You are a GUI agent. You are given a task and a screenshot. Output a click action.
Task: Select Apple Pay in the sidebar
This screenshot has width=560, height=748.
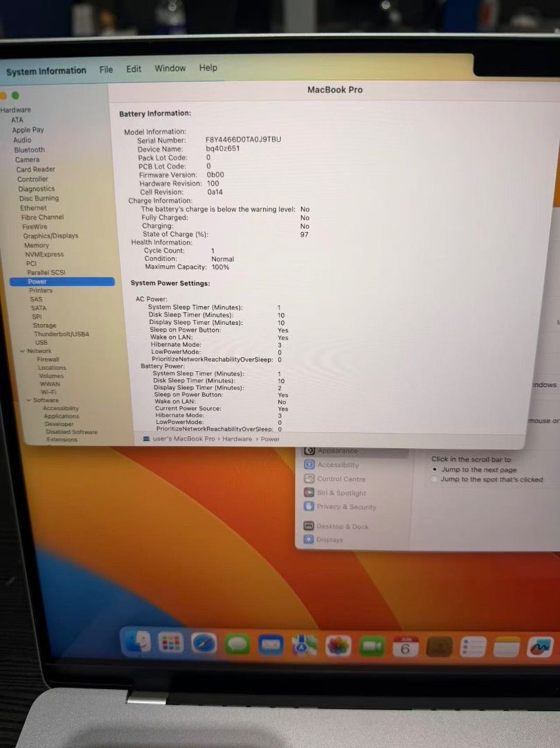(x=28, y=130)
